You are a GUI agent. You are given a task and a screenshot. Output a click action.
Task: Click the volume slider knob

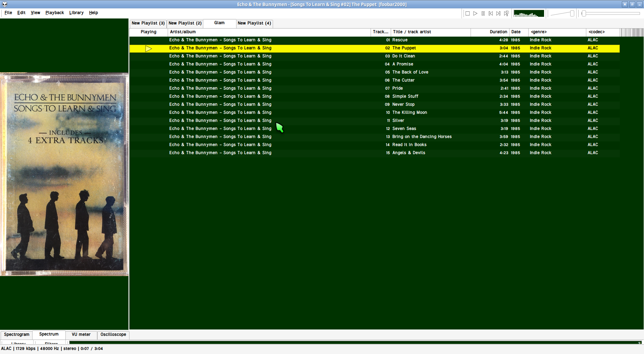point(572,13)
